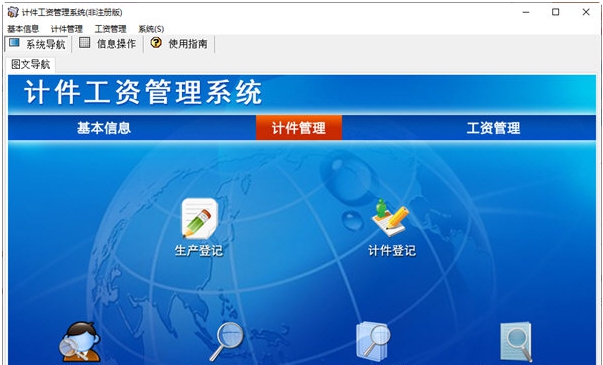The width and height of the screenshot is (603, 365).
Task: Click the 信息操作 grid icon
Action: coord(85,43)
